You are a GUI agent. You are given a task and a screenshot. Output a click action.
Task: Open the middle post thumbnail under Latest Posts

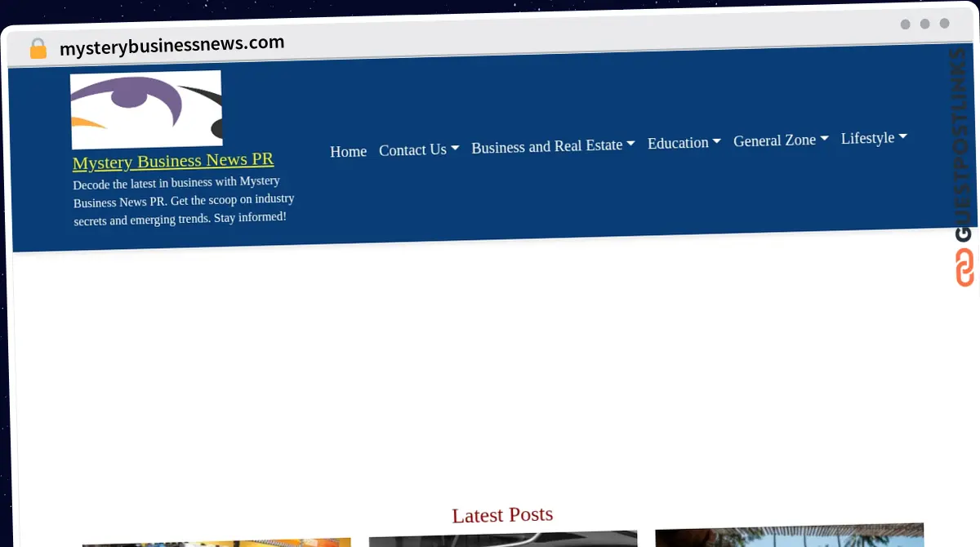pos(503,538)
